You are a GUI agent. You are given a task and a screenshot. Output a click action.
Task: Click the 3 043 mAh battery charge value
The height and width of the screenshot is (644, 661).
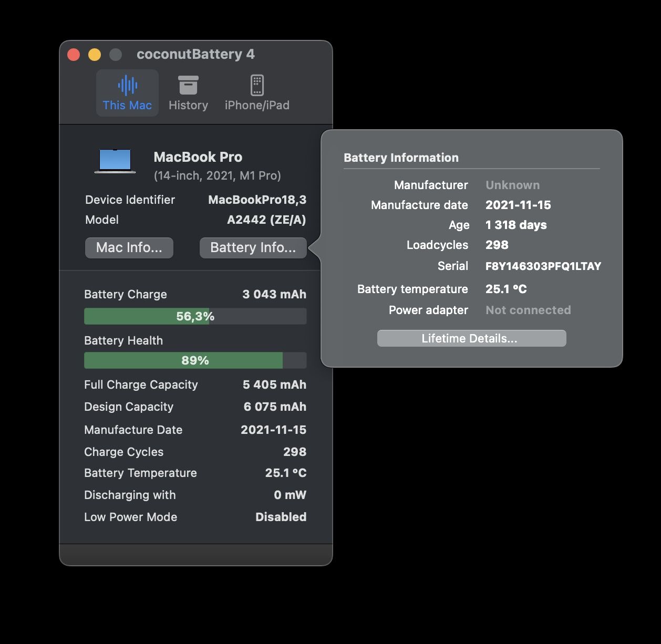(274, 294)
